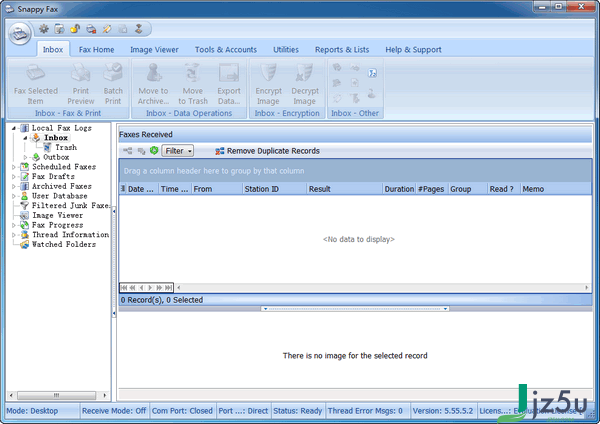Click the expand-all tree icon in Faxes Received toolbar
The image size is (600, 424).
click(128, 151)
